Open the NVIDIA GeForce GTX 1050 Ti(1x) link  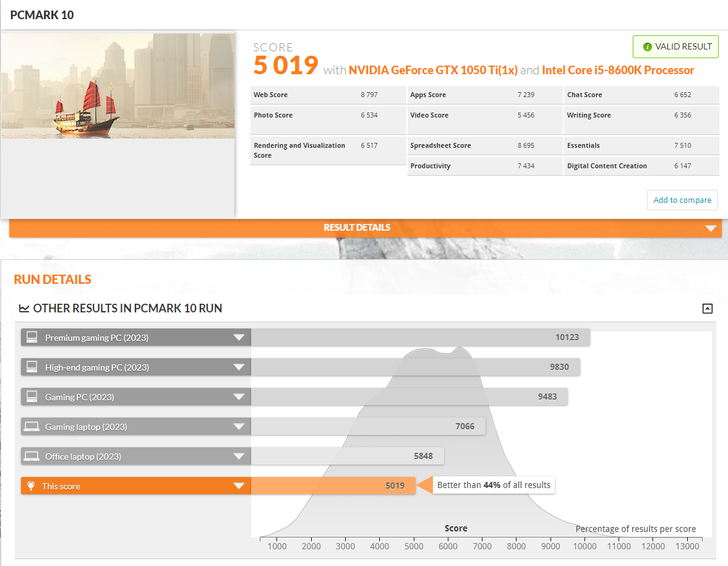coord(433,70)
